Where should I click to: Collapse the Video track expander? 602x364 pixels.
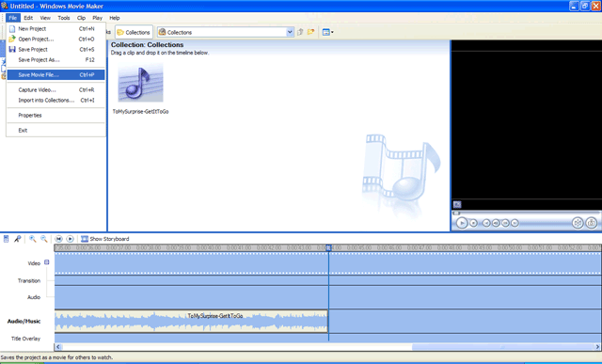tap(46, 262)
